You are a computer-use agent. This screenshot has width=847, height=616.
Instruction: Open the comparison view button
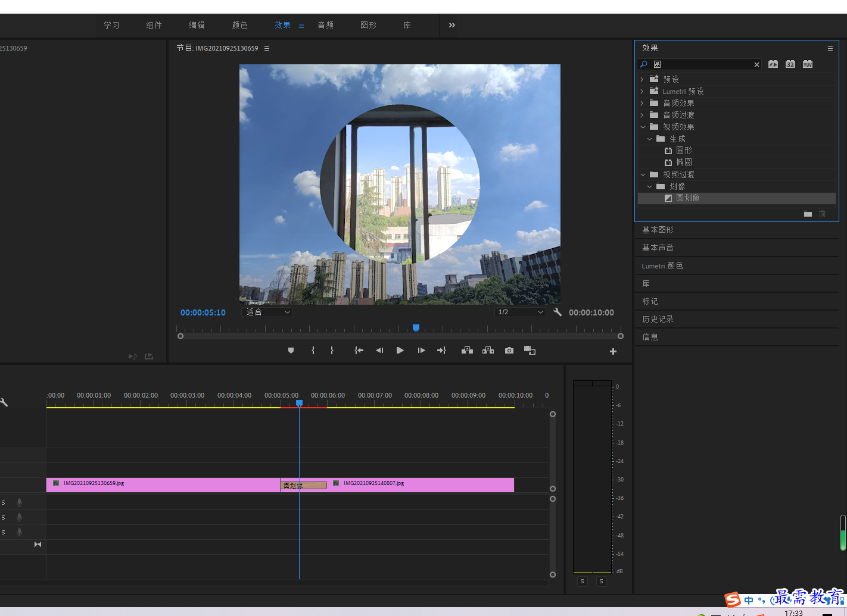530,351
